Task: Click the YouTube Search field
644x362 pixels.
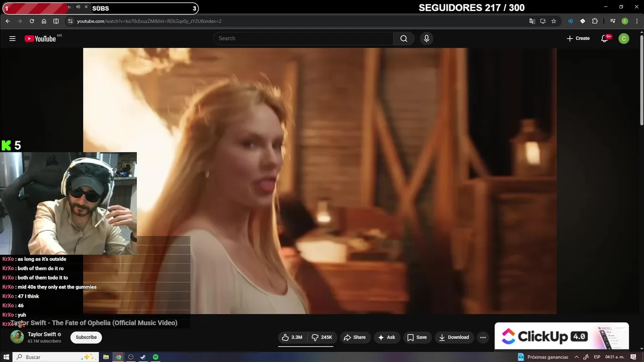Action: (303, 38)
